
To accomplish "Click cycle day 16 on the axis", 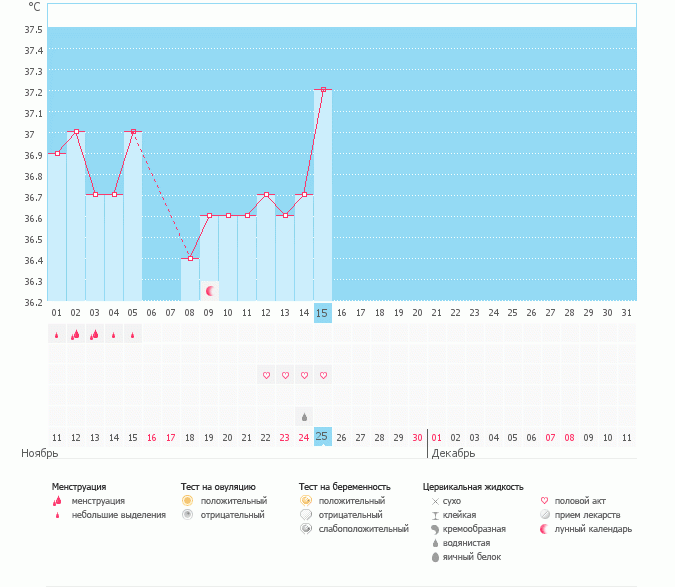I will tap(341, 313).
